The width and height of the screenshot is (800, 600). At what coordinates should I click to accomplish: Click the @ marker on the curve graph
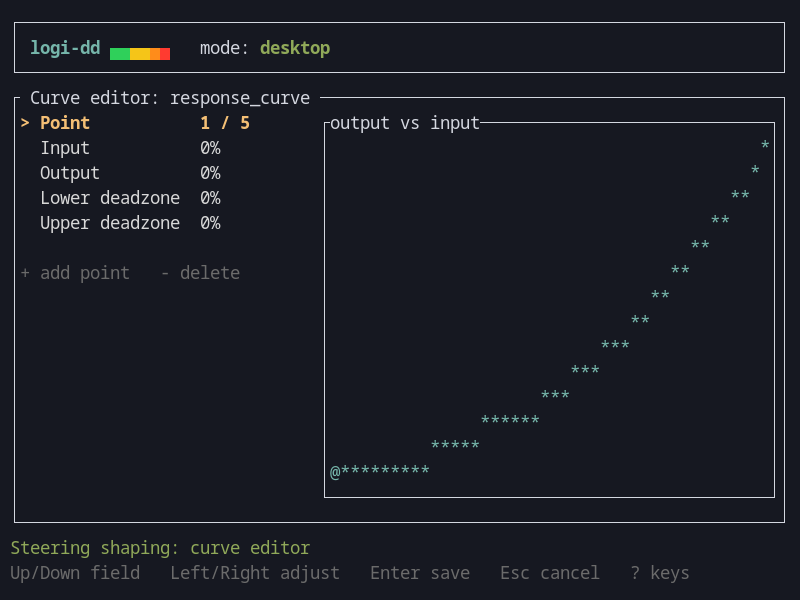click(x=335, y=472)
